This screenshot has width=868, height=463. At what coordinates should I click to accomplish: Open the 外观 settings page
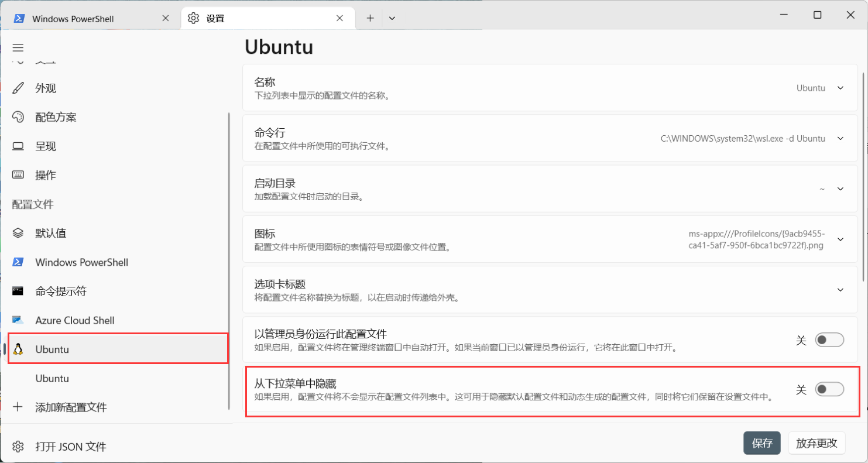117,88
